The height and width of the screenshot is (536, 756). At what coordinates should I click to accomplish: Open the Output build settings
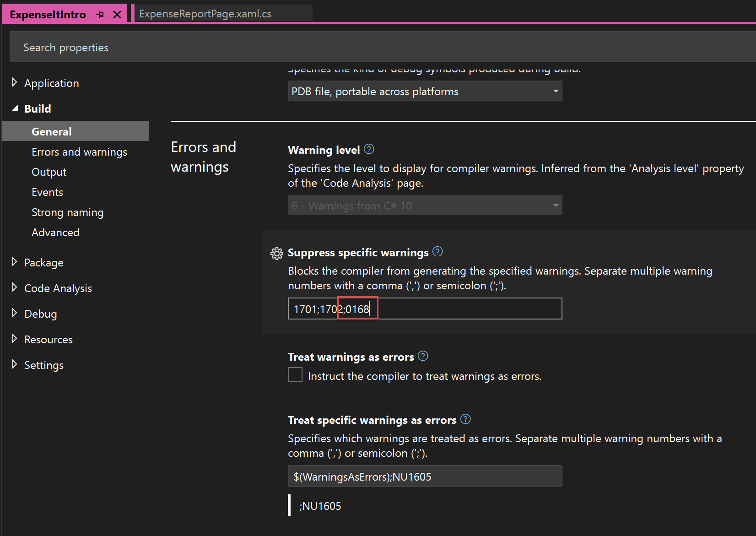tap(49, 172)
